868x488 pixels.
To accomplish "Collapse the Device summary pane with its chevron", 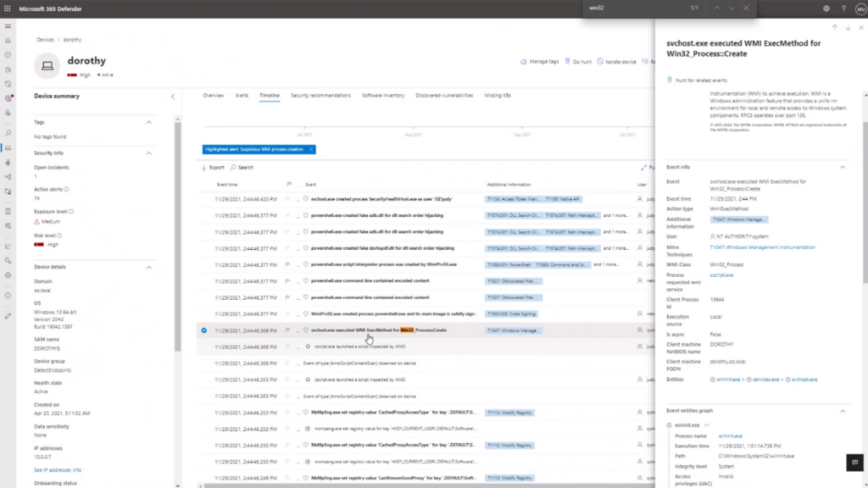I will click(173, 97).
